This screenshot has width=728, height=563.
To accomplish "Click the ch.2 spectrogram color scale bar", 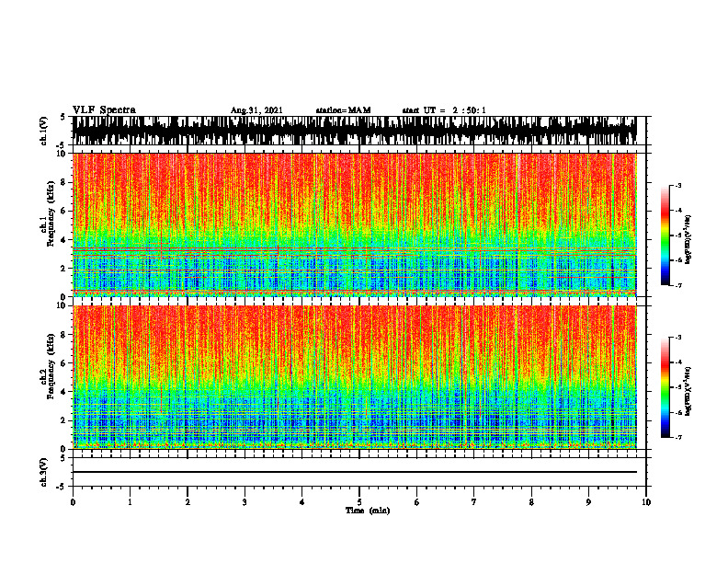I will (665, 387).
